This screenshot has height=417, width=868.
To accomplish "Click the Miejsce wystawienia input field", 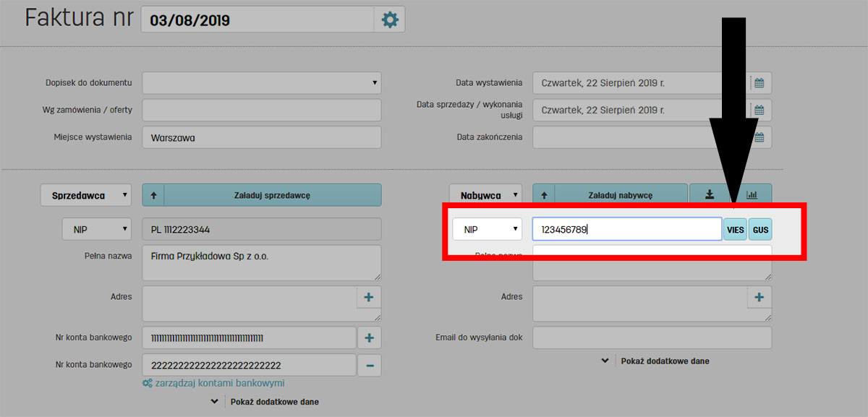I will coord(261,137).
